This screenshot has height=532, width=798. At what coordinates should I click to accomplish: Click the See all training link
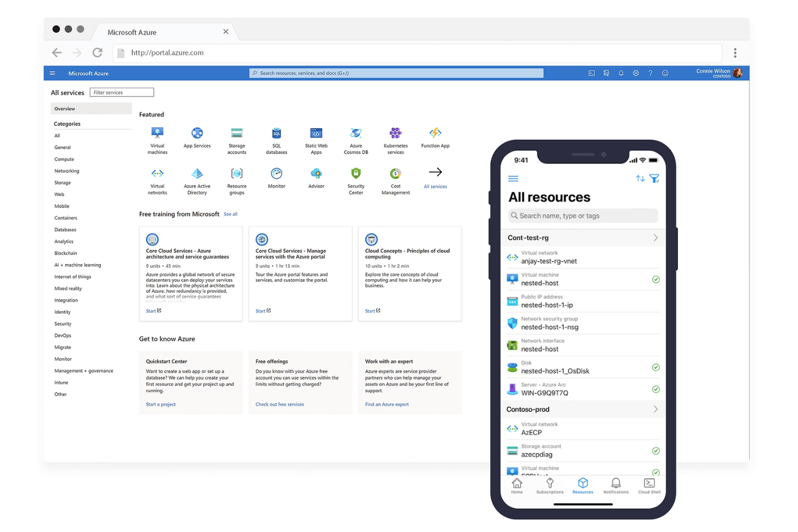pos(230,214)
